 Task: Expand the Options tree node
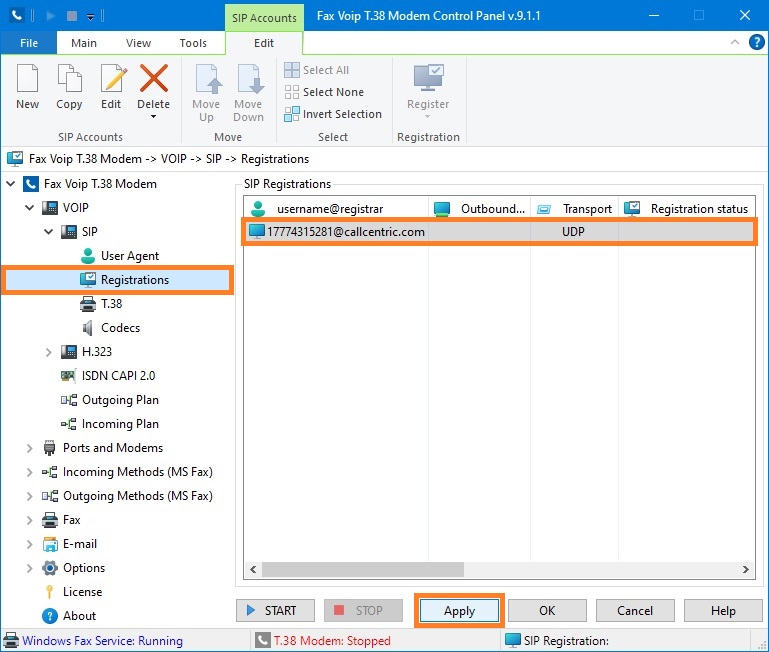29,568
